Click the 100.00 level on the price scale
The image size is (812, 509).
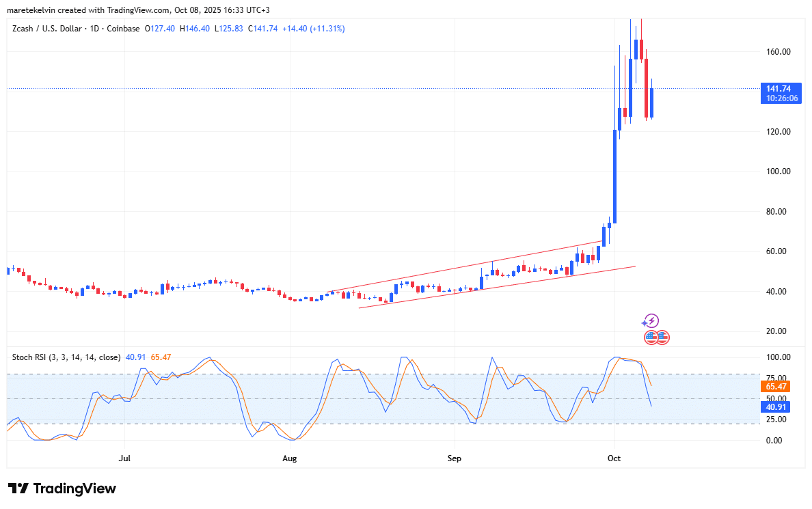point(778,171)
